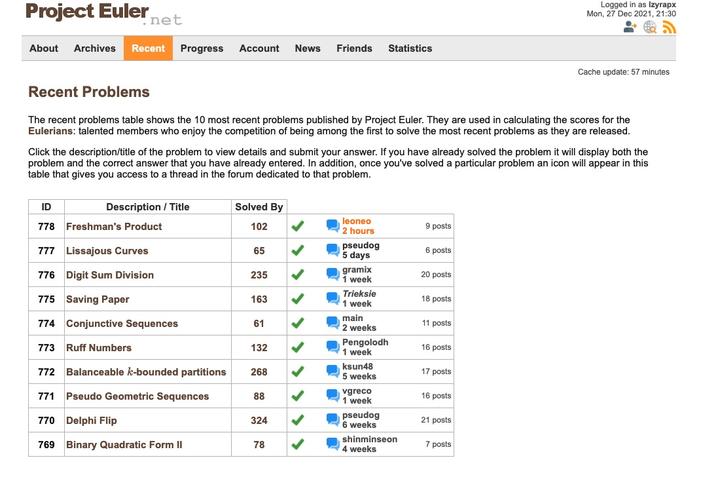Image resolution: width=720 pixels, height=477 pixels.
Task: Click the globe search icon
Action: coord(650,27)
